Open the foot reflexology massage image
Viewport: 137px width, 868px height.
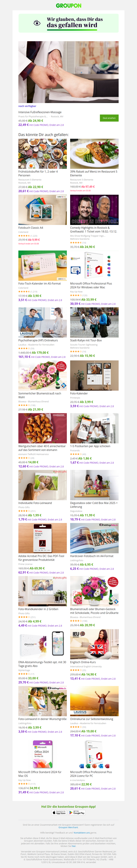(68, 72)
